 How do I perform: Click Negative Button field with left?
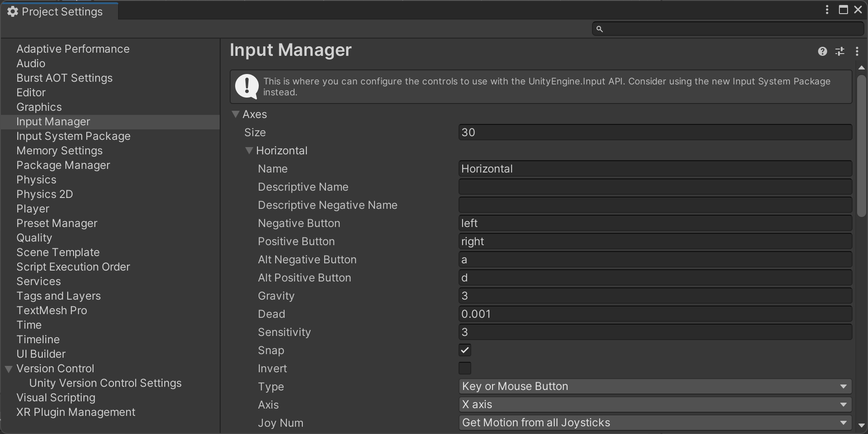pyautogui.click(x=655, y=223)
